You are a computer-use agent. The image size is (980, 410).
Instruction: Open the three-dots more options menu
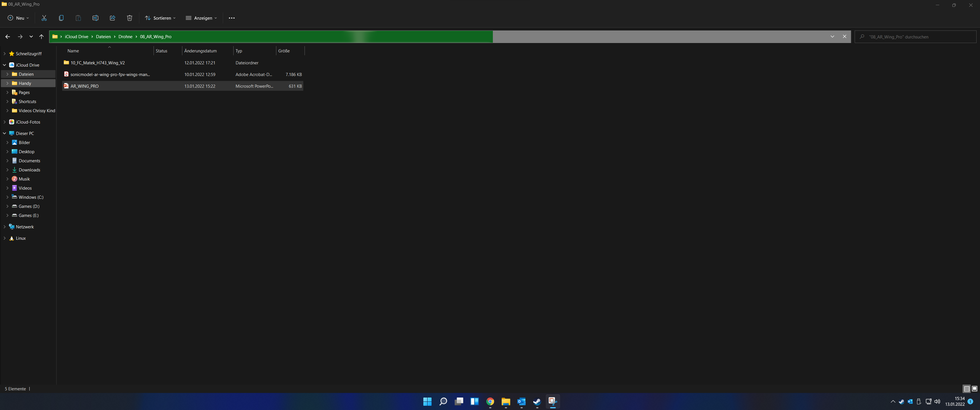tap(231, 18)
